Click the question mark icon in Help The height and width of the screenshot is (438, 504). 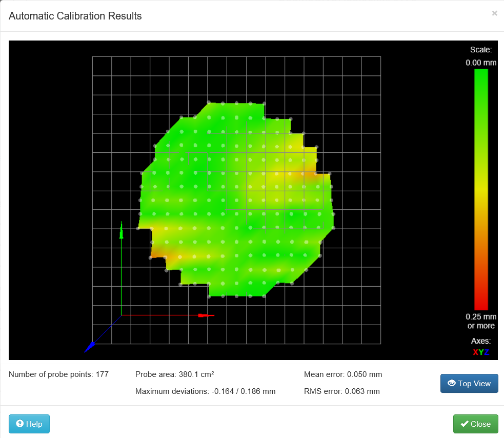(x=20, y=424)
